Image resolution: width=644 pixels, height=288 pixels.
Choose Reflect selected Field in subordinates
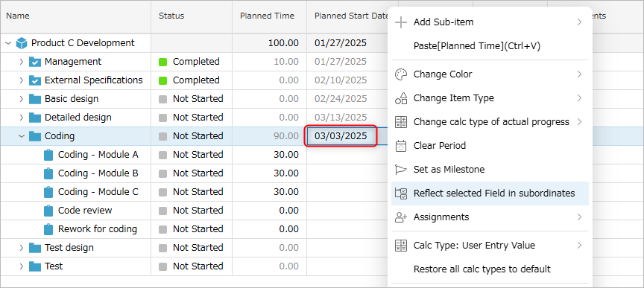490,193
